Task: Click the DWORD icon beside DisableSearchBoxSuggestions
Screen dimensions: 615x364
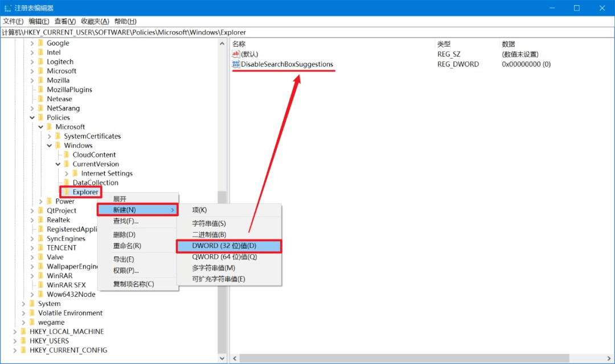Action: coord(235,64)
